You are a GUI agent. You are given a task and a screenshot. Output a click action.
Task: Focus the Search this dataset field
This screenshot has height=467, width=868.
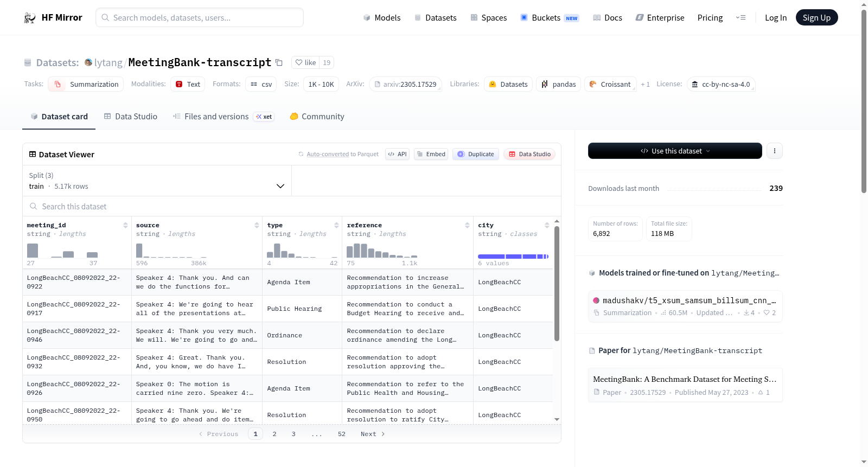292,207
